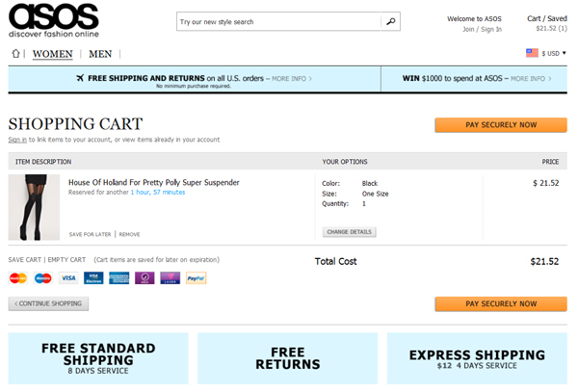Go to the home icon
The height and width of the screenshot is (392, 578).
pos(15,53)
